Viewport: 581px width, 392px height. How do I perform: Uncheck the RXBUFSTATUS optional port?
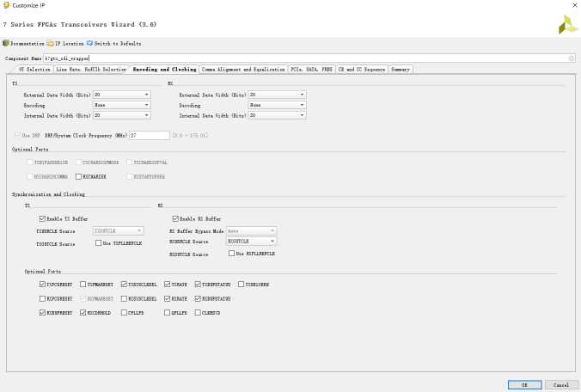[x=198, y=298]
